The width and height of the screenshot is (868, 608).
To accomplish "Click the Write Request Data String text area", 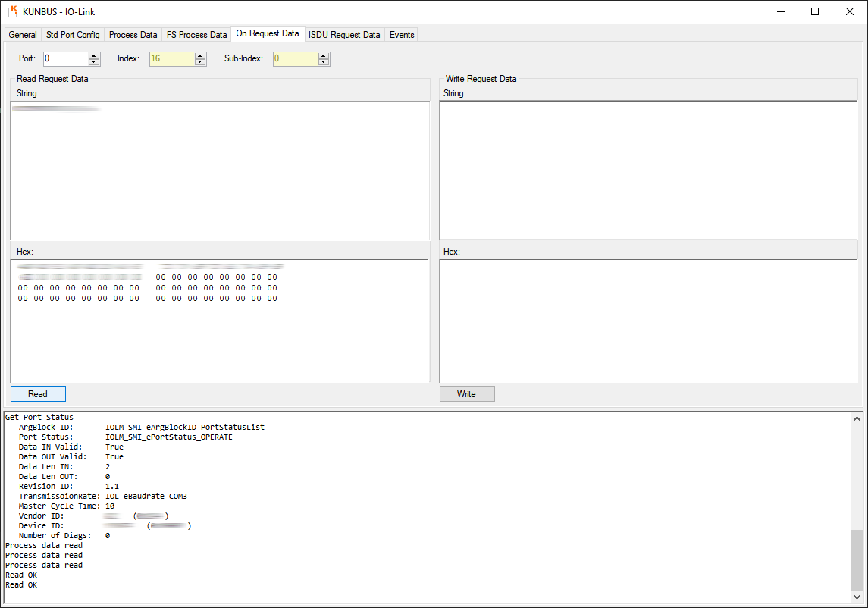I will (648, 170).
